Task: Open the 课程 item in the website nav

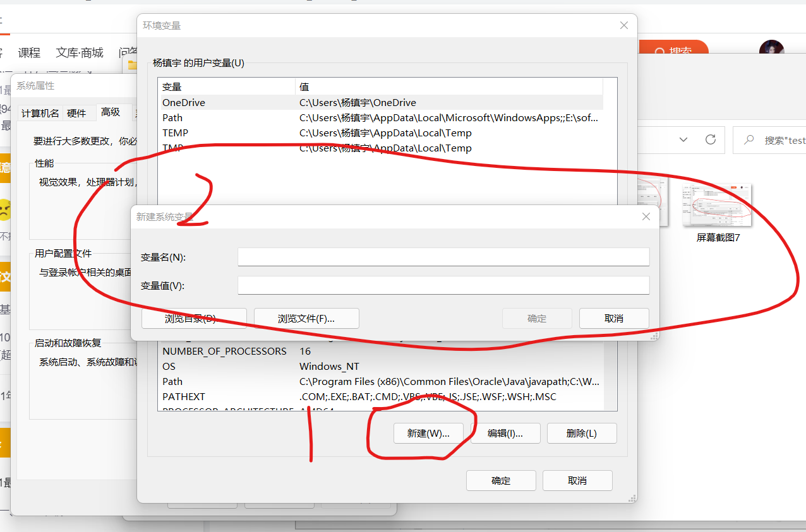Action: 29,52
